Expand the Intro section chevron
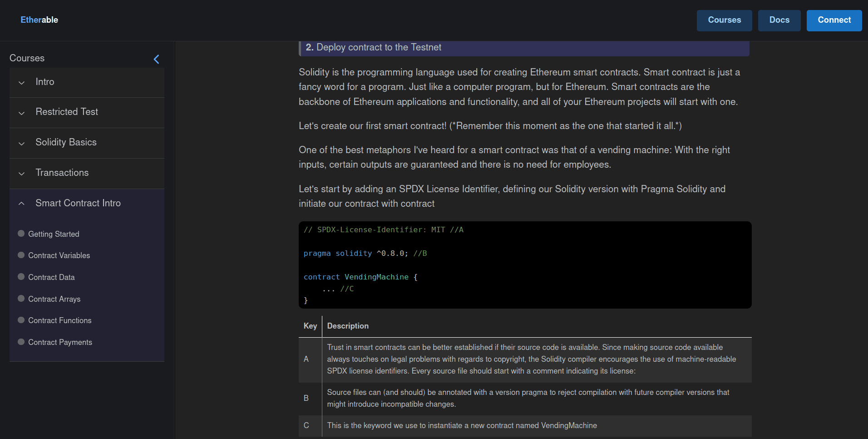 pyautogui.click(x=21, y=83)
